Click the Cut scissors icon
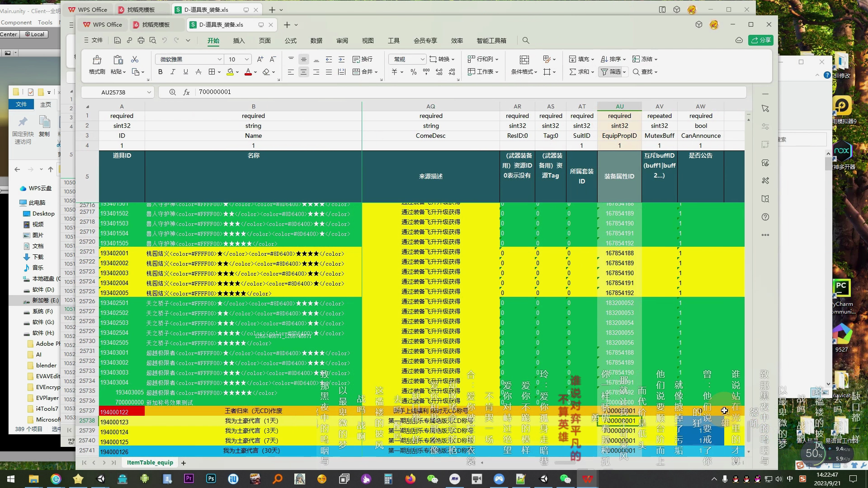868x488 pixels. click(135, 59)
